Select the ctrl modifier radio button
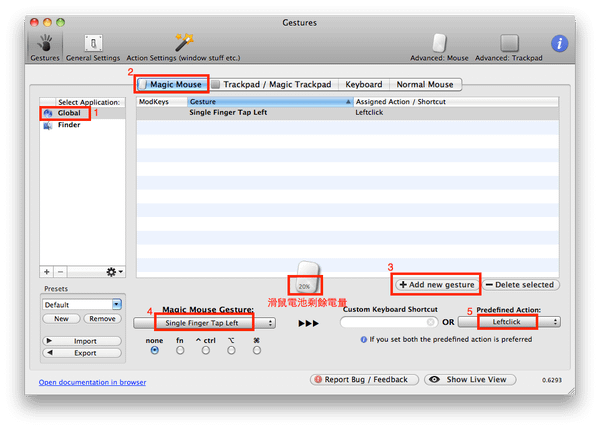 [206, 350]
